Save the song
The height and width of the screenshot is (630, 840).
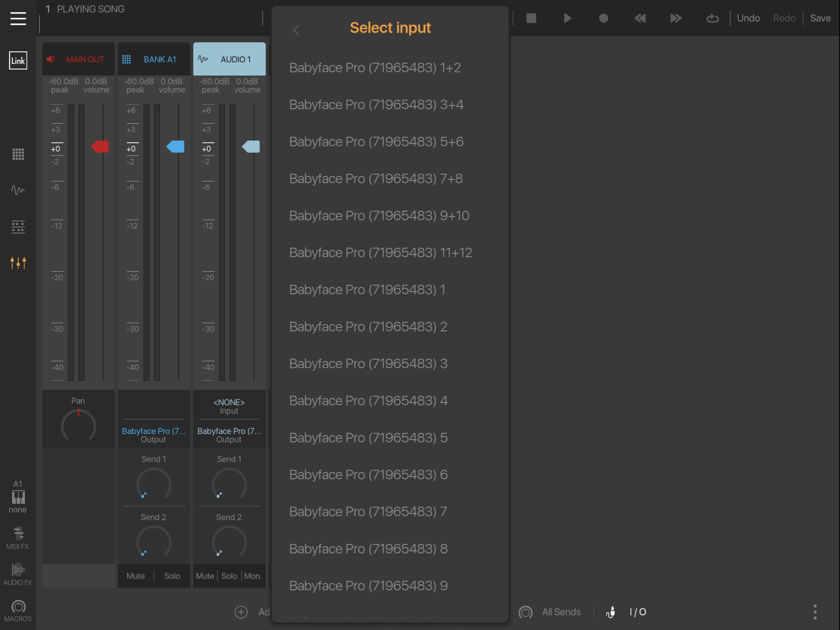point(820,18)
